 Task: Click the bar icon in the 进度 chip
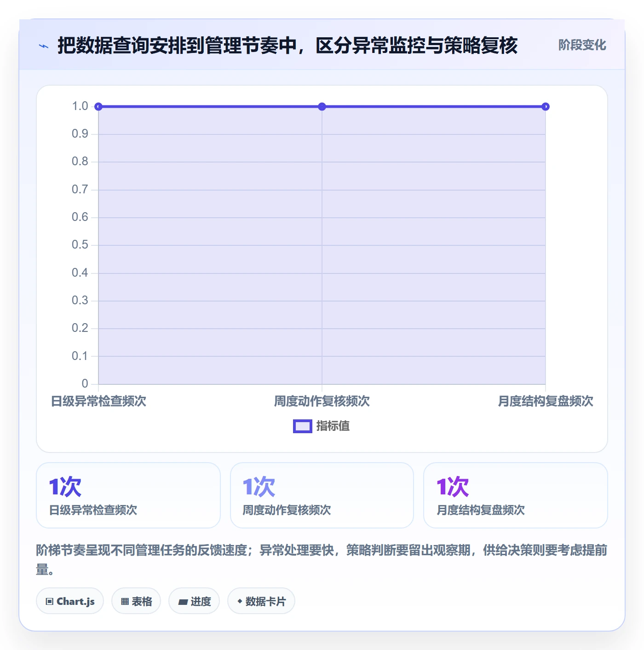click(x=183, y=602)
